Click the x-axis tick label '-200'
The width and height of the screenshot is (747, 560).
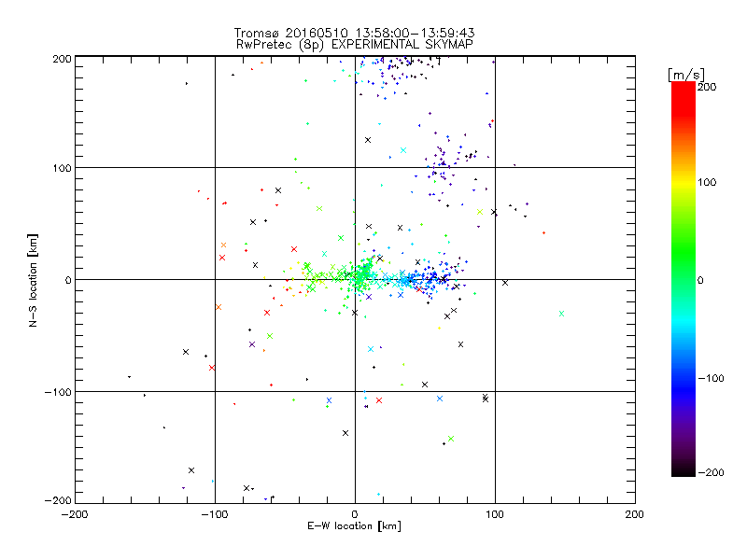[x=75, y=514]
